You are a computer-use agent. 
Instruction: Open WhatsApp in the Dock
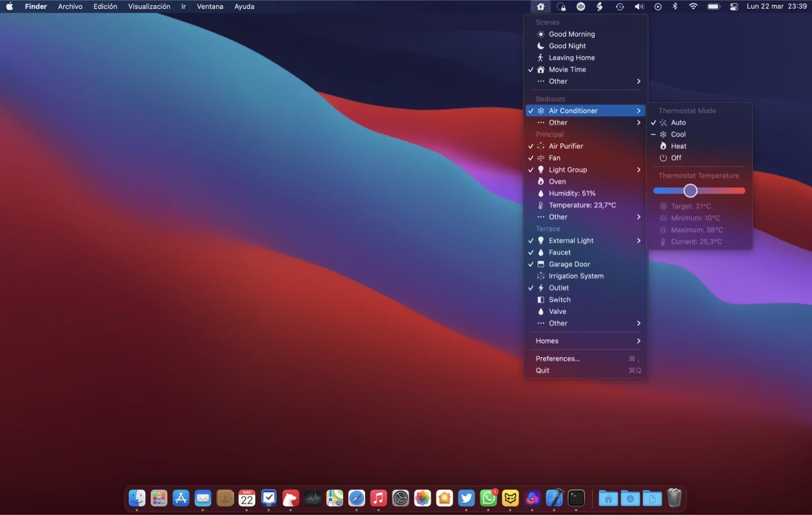[488, 498]
